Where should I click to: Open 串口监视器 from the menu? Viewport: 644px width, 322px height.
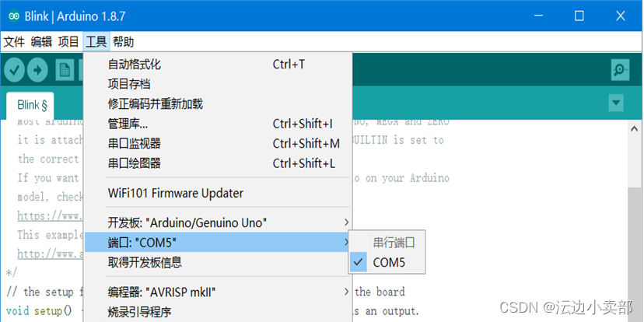pos(218,143)
